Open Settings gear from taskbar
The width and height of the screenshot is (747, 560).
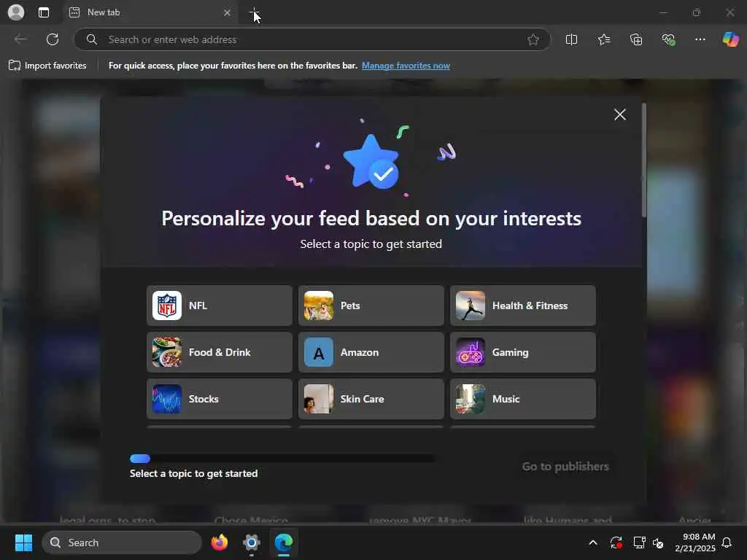pyautogui.click(x=252, y=542)
